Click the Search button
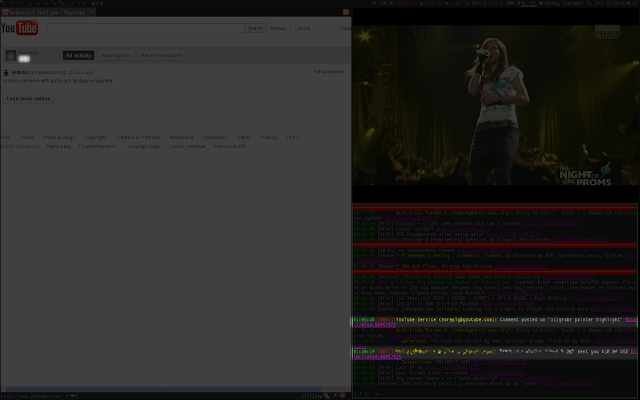 click(255, 28)
